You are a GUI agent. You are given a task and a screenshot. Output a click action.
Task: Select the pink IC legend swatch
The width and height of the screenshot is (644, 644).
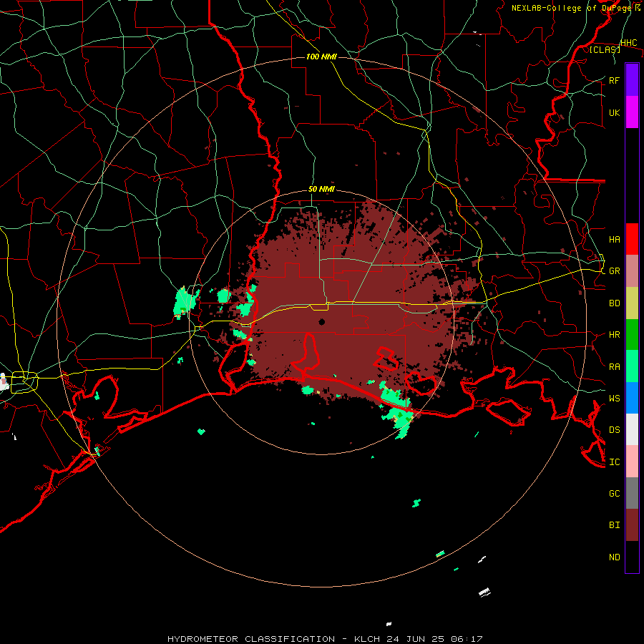coord(632,462)
